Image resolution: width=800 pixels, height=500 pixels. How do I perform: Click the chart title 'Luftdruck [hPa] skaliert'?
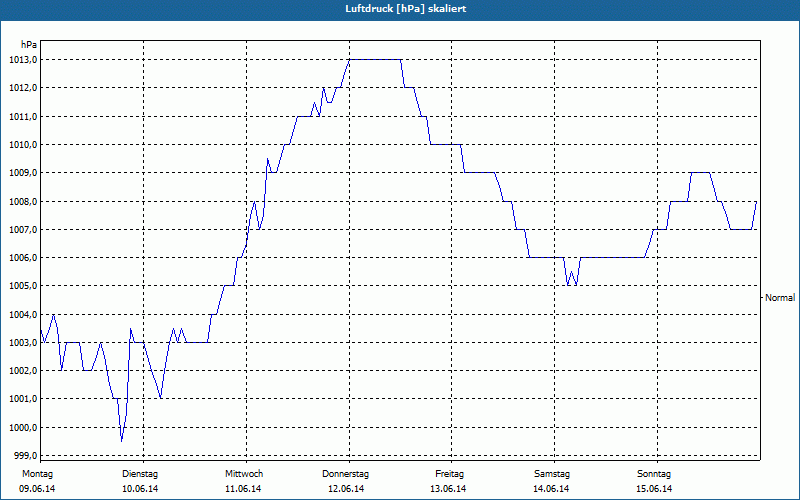coord(406,9)
